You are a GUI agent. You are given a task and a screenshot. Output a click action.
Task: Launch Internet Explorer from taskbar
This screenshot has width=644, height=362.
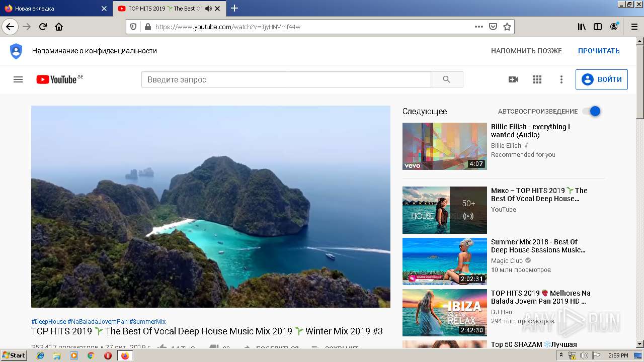click(x=40, y=355)
